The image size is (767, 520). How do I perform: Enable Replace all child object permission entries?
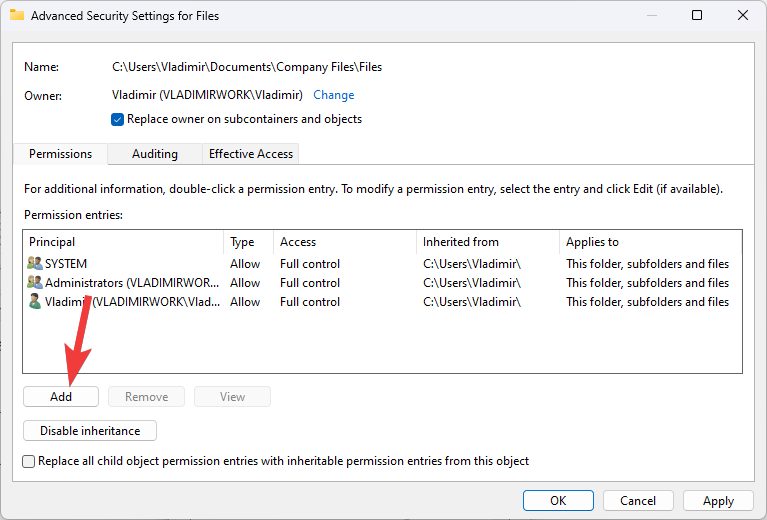29,461
